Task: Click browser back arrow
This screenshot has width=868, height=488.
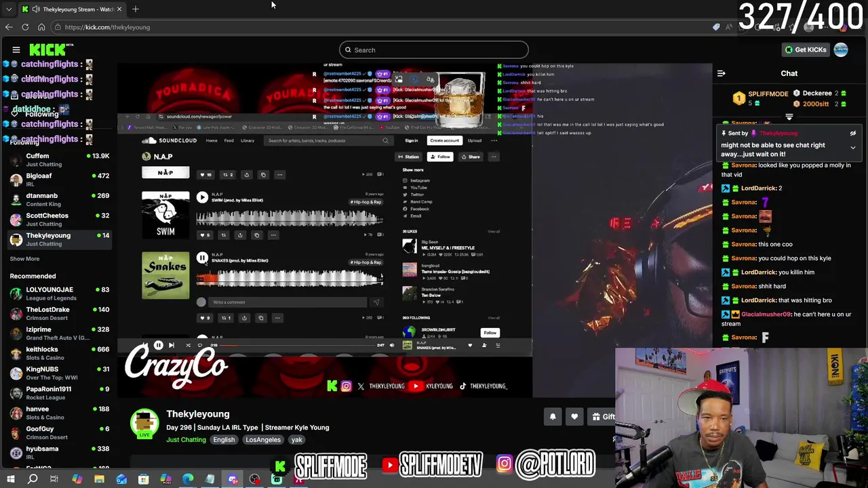Action: [9, 27]
